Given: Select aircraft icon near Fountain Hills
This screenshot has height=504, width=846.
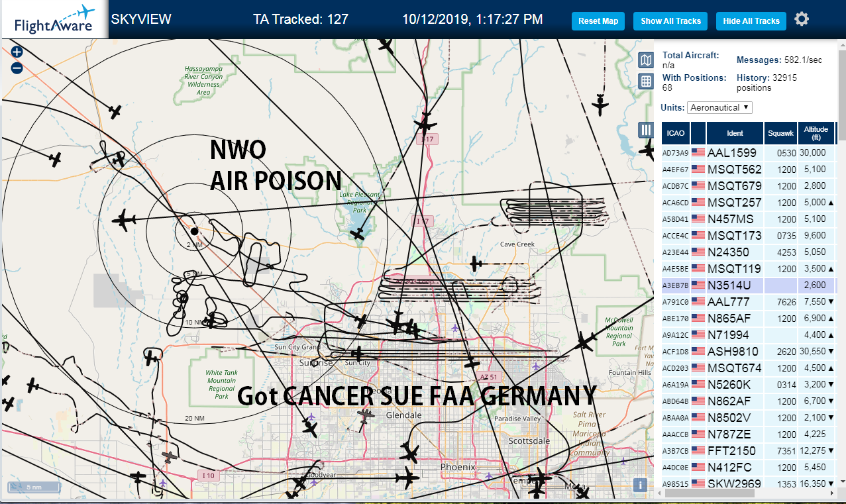Looking at the screenshot, I should coord(586,342).
